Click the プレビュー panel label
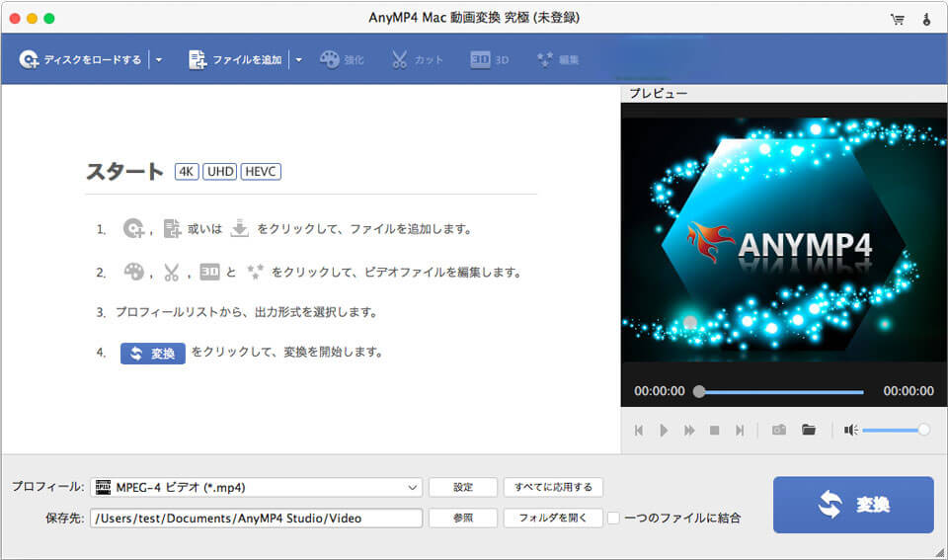The width and height of the screenshot is (948, 560). click(x=658, y=93)
